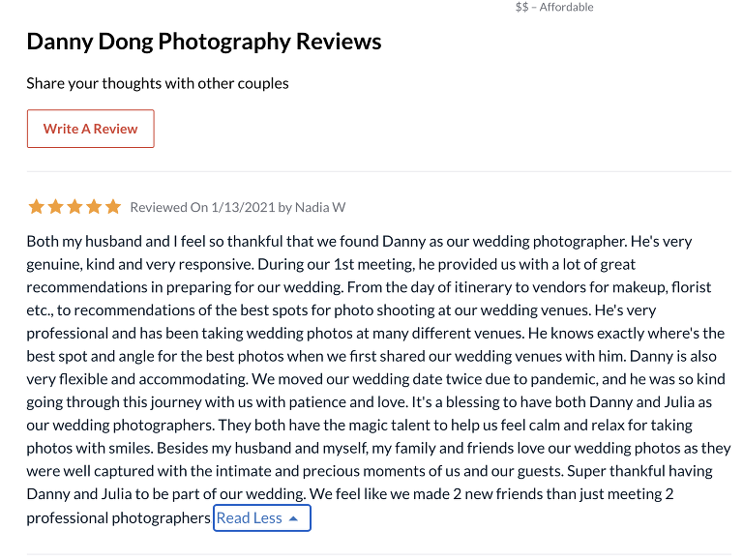Click the first orange rating star
The width and height of the screenshot is (743, 560).
(36, 207)
